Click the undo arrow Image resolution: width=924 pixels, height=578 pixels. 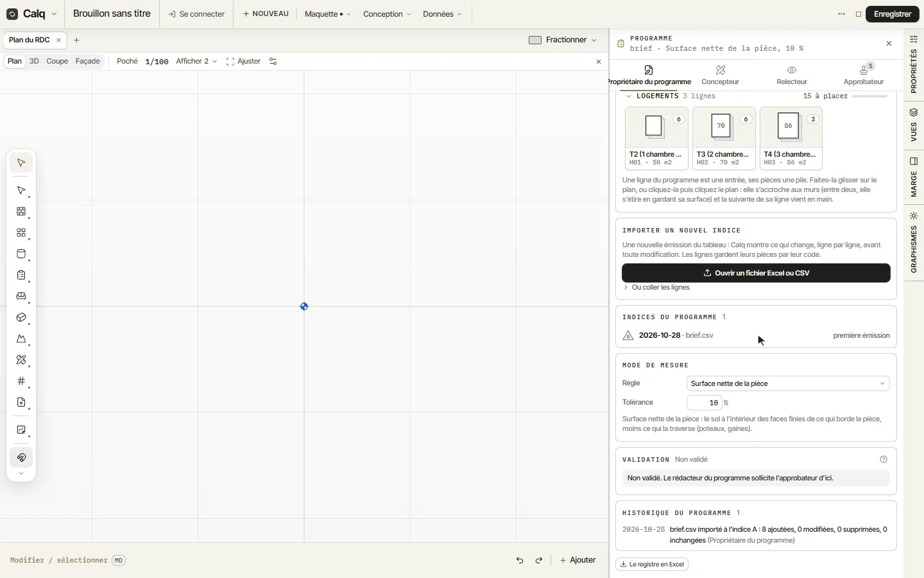pyautogui.click(x=520, y=560)
